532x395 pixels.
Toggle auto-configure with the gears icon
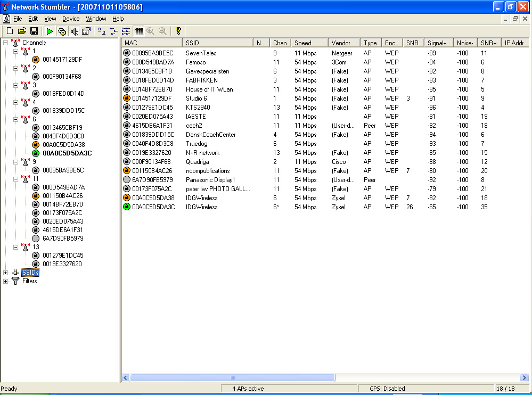coord(62,31)
